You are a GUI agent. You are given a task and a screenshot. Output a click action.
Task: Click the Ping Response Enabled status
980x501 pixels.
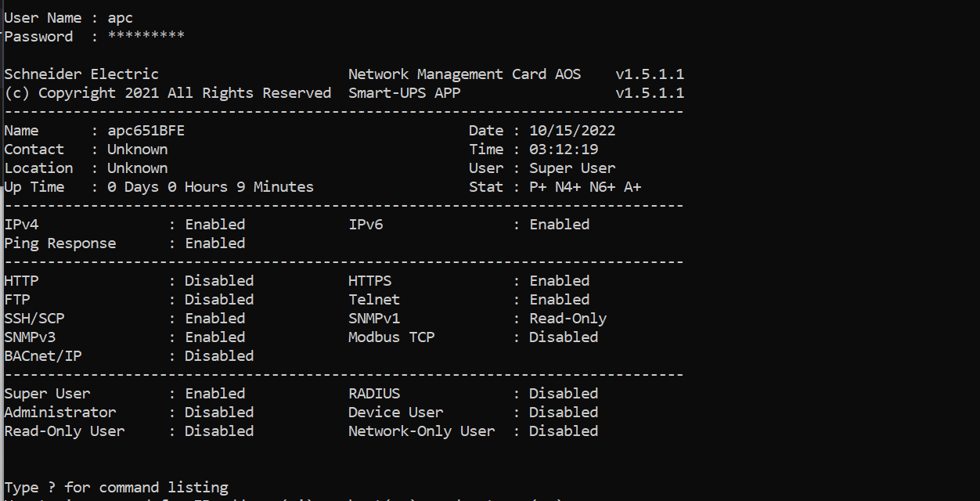point(214,243)
